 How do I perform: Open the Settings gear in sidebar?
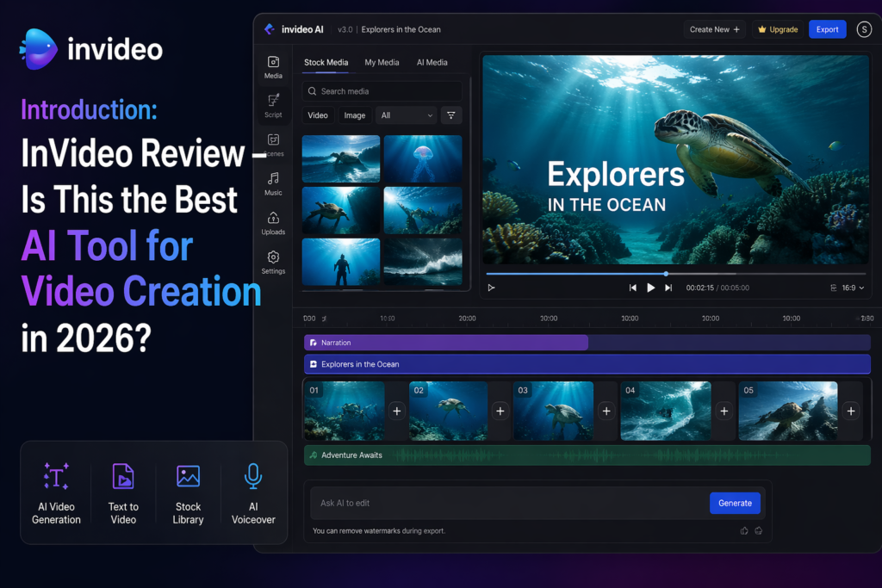click(273, 257)
